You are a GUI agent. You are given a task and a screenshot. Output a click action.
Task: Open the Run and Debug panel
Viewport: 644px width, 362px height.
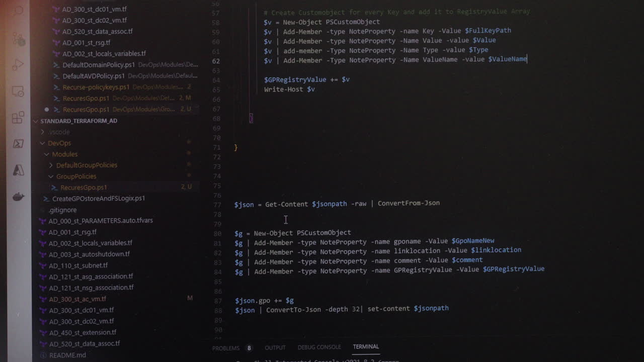18,64
